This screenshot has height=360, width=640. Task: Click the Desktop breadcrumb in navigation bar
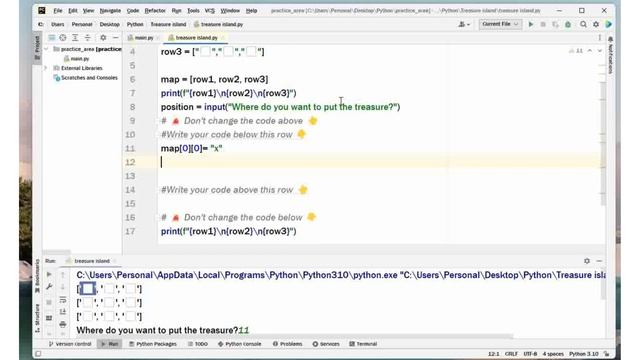109,24
